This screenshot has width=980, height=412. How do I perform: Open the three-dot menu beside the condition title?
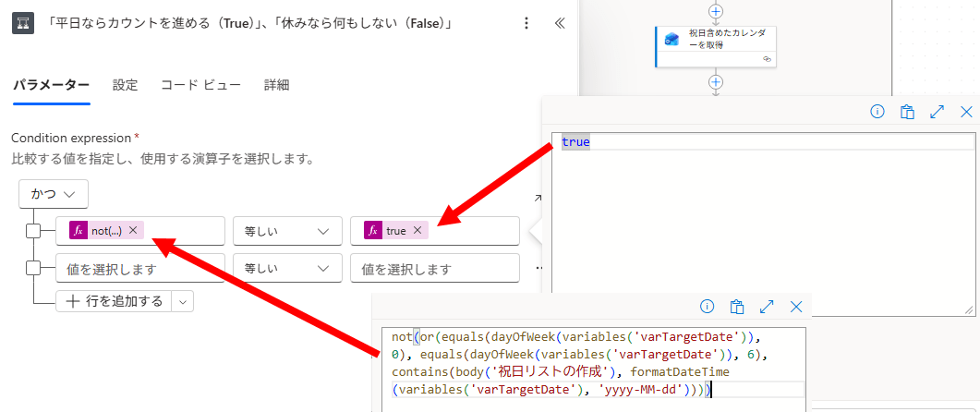click(x=526, y=23)
